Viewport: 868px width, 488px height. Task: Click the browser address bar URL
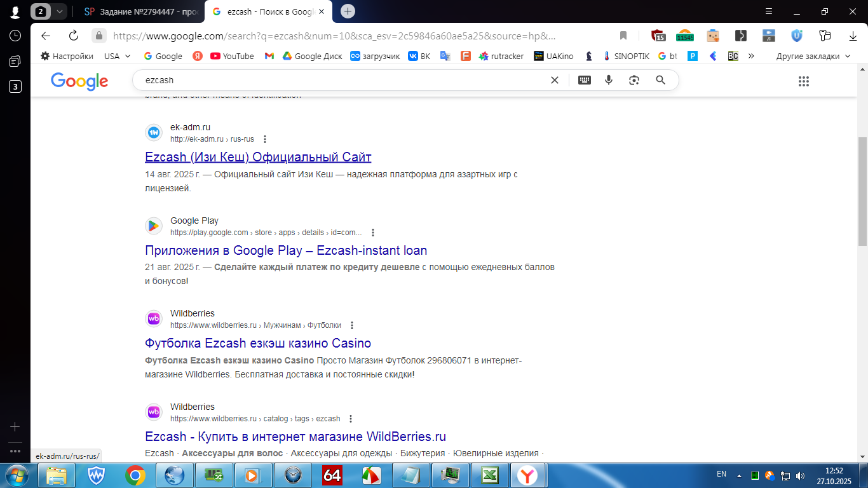(x=334, y=36)
